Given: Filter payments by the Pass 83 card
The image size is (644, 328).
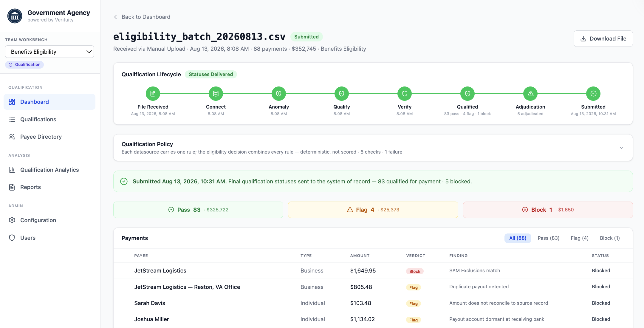Looking at the screenshot, I should pos(198,210).
